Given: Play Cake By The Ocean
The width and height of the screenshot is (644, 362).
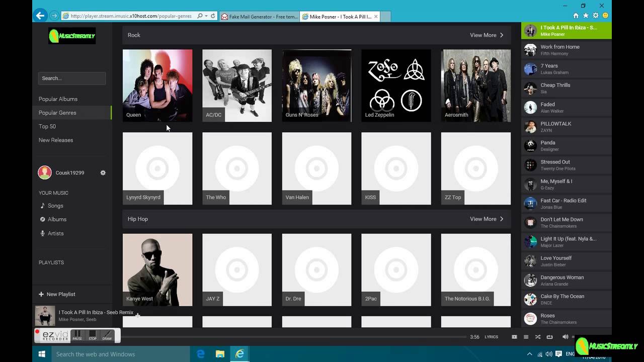Looking at the screenshot, I should [567, 299].
